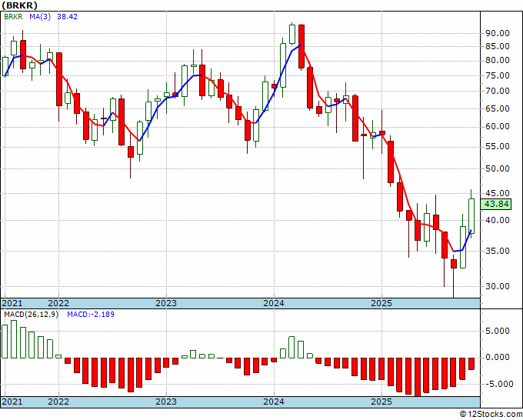523x420 pixels.
Task: Click 2021 on the MACD panel time axis
Action: coord(12,402)
